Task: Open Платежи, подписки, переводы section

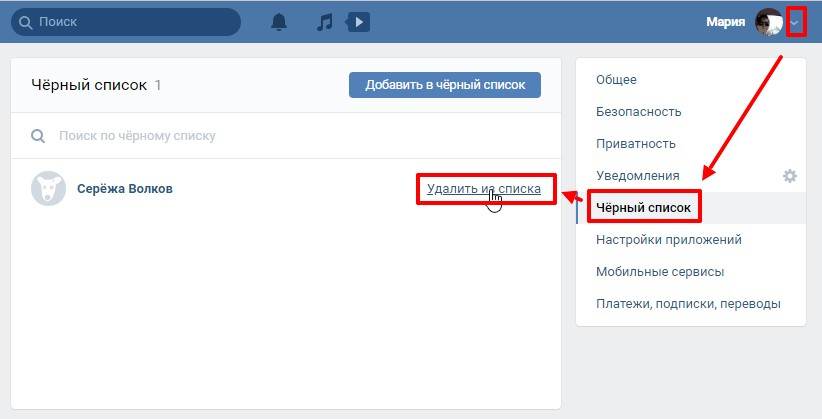Action: (x=690, y=304)
